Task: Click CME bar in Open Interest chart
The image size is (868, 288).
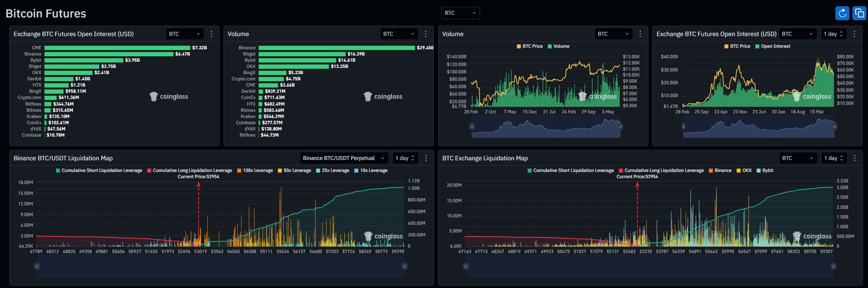Action: pos(117,48)
